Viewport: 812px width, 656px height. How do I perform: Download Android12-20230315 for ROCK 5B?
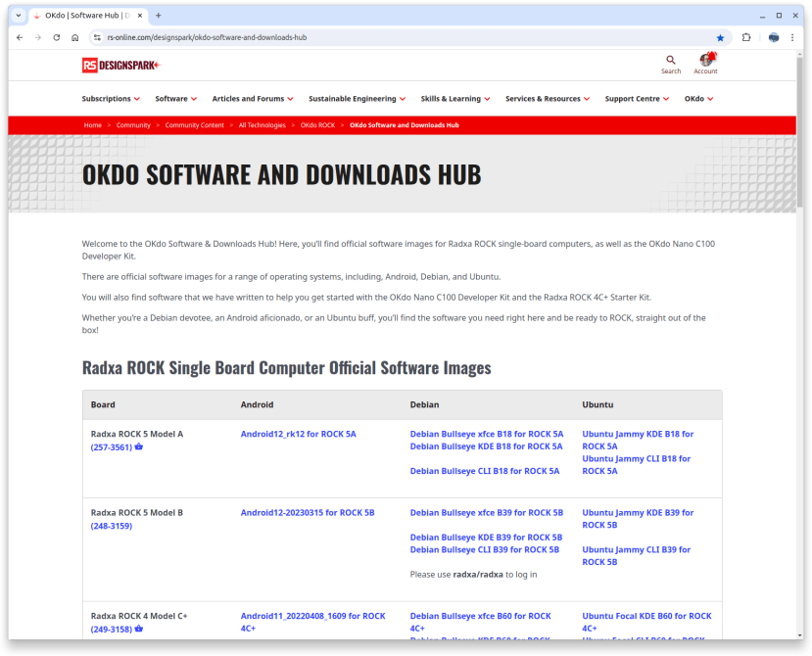pos(308,513)
